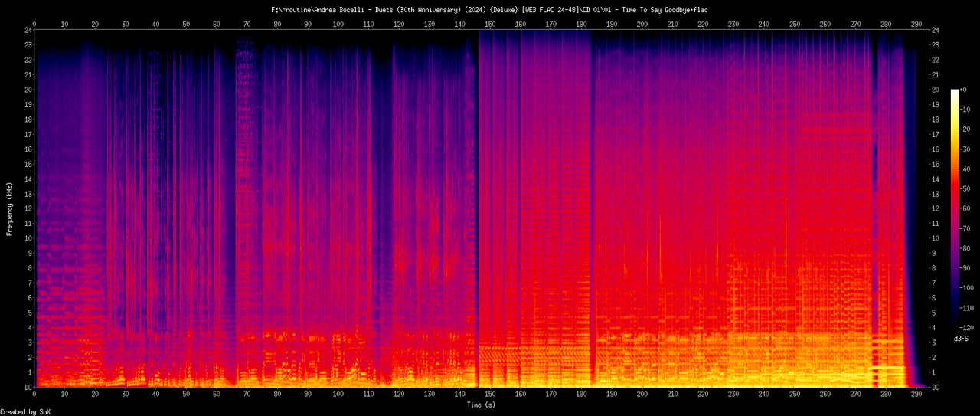Click the '150' tick on the top time axis
980x416 pixels.
pos(490,24)
